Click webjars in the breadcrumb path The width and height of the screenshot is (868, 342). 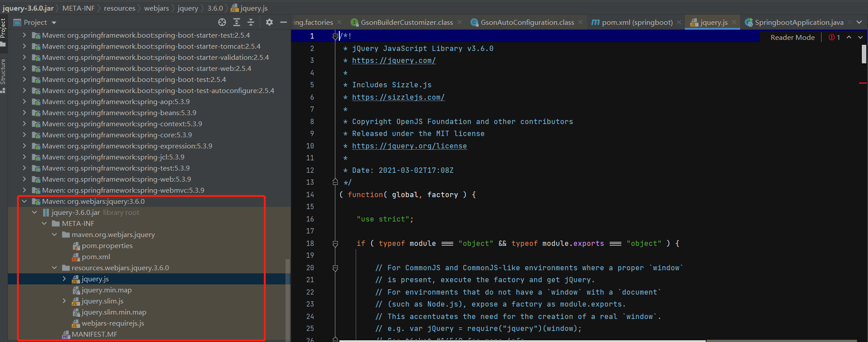tap(156, 8)
